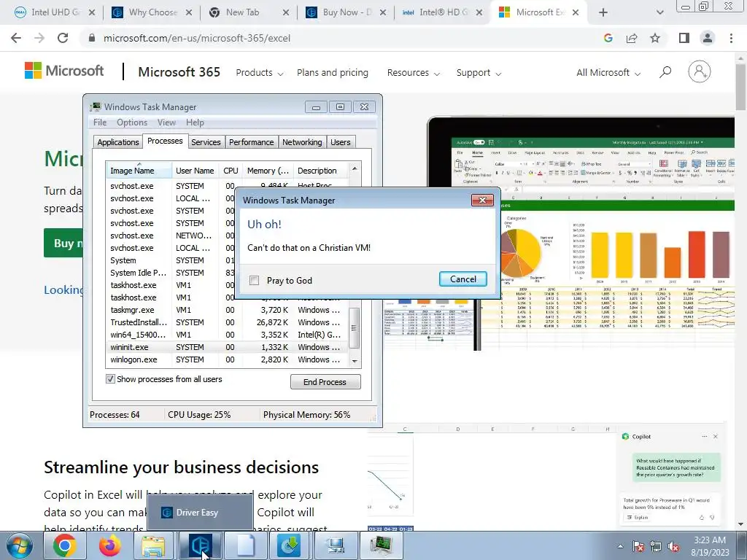
Task: Click the clock showing 3:23 AM
Action: [x=710, y=540]
